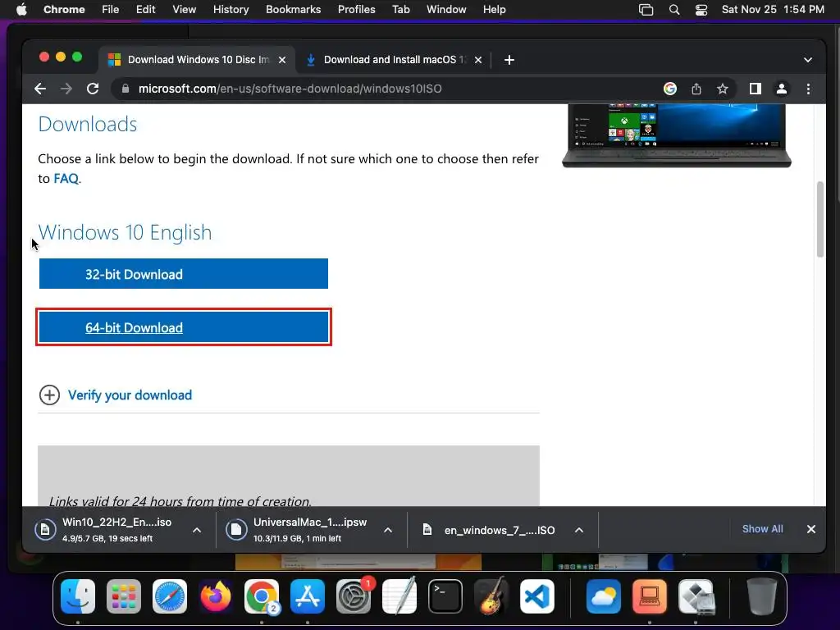Go back with the browser back arrow

40,89
